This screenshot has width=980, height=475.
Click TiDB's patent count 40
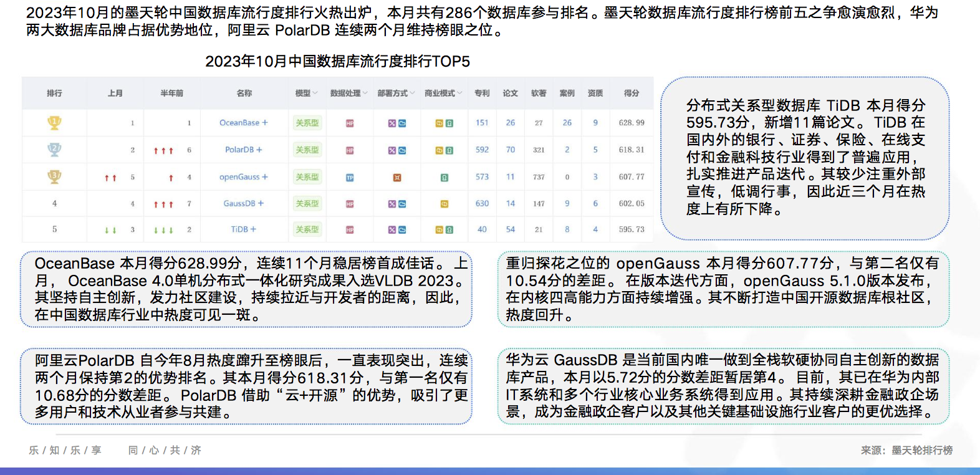(482, 229)
